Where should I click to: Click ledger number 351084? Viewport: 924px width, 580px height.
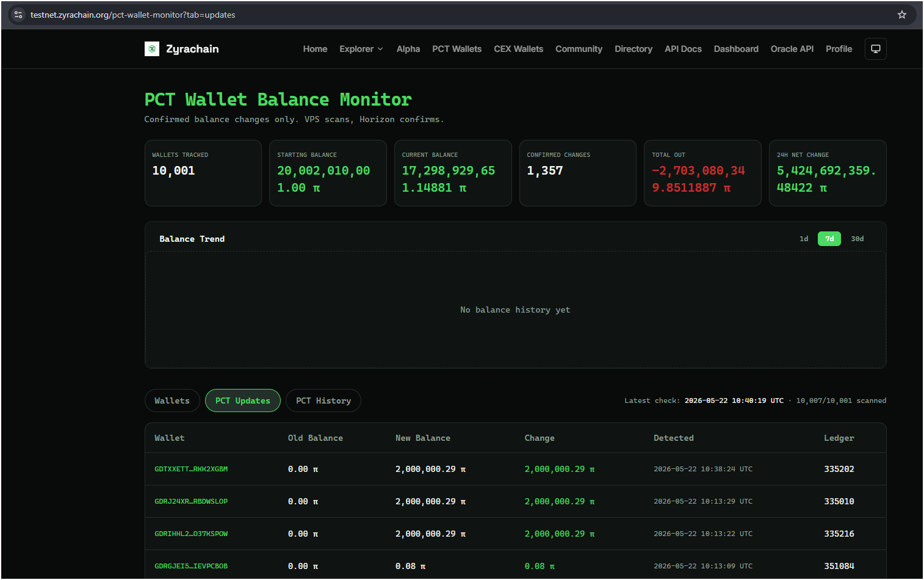pos(839,566)
